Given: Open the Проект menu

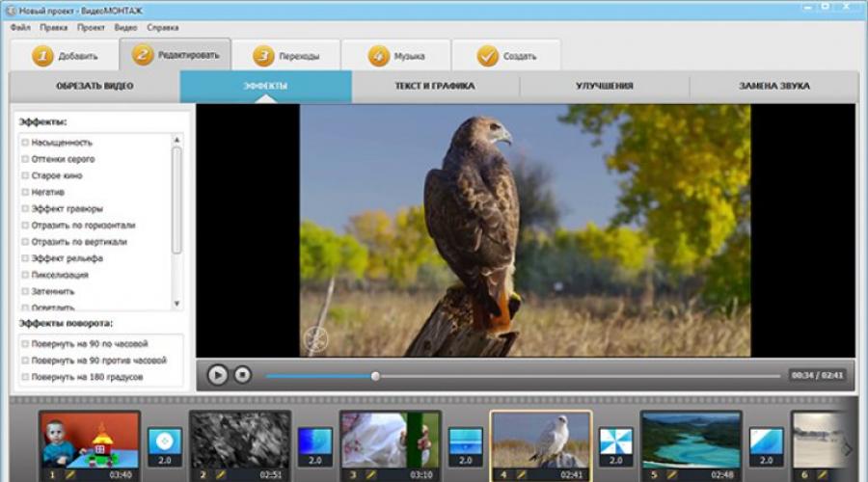Looking at the screenshot, I should [x=91, y=28].
